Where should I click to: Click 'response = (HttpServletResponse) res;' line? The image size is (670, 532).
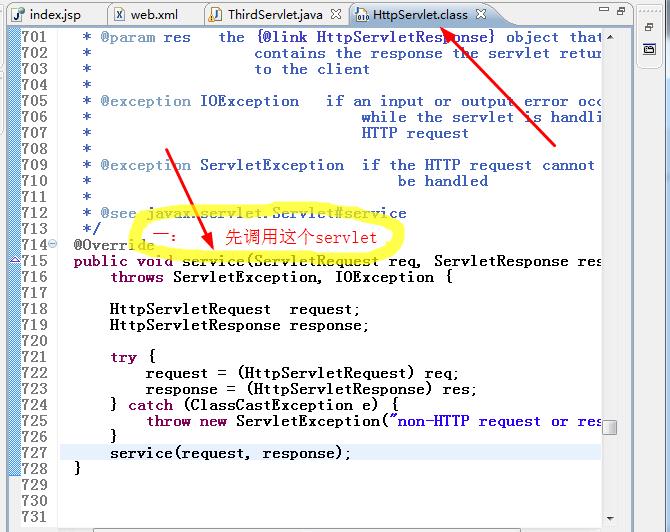click(311, 389)
